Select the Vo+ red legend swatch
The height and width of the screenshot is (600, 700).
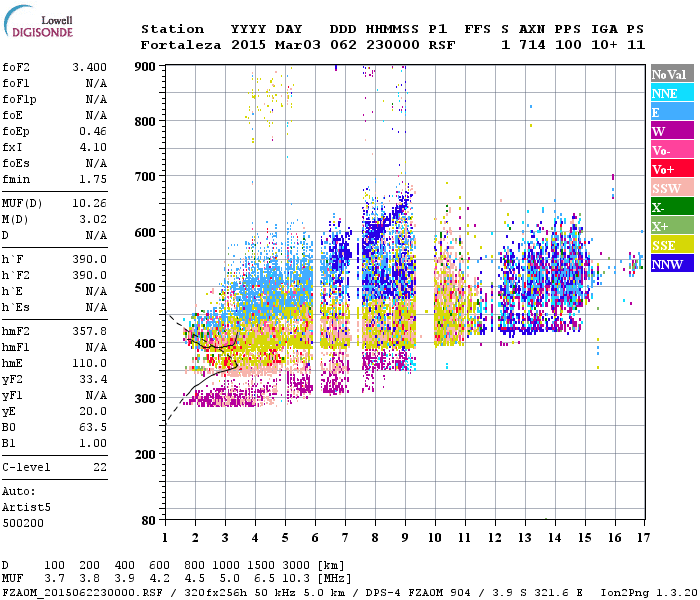[x=672, y=169]
